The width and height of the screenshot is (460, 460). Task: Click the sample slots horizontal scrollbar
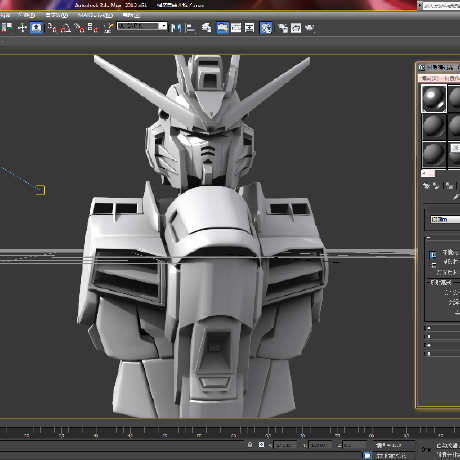tap(428, 173)
